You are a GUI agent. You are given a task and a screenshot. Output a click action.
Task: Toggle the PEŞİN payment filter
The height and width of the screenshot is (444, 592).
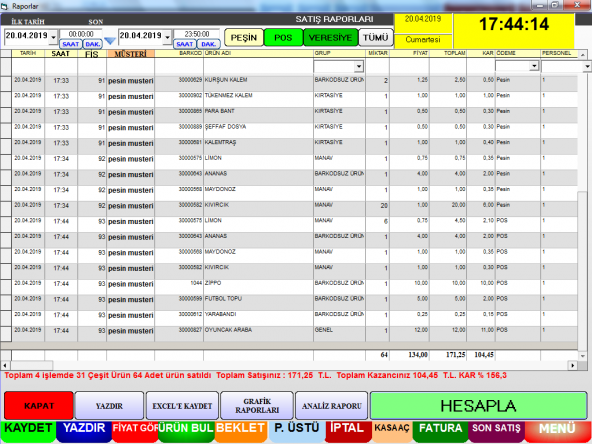coord(244,38)
